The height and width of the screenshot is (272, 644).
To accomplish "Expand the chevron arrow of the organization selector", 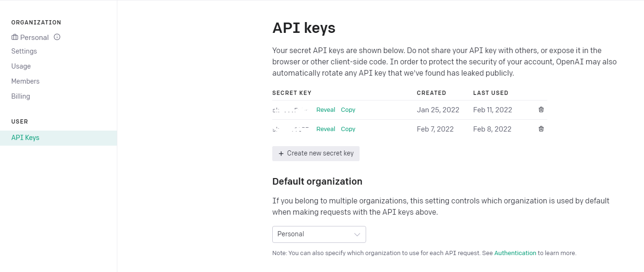I will click(x=357, y=234).
